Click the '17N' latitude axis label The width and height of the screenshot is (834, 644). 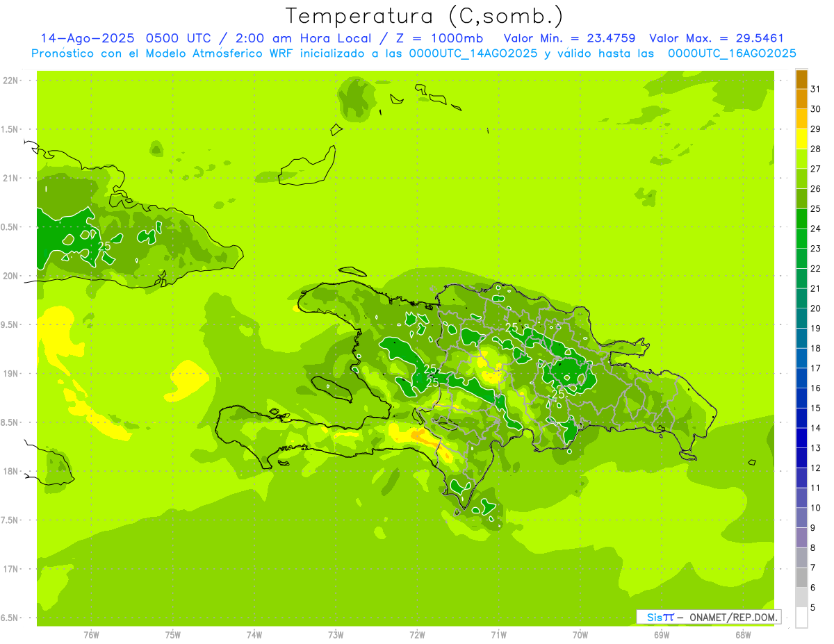(10, 569)
